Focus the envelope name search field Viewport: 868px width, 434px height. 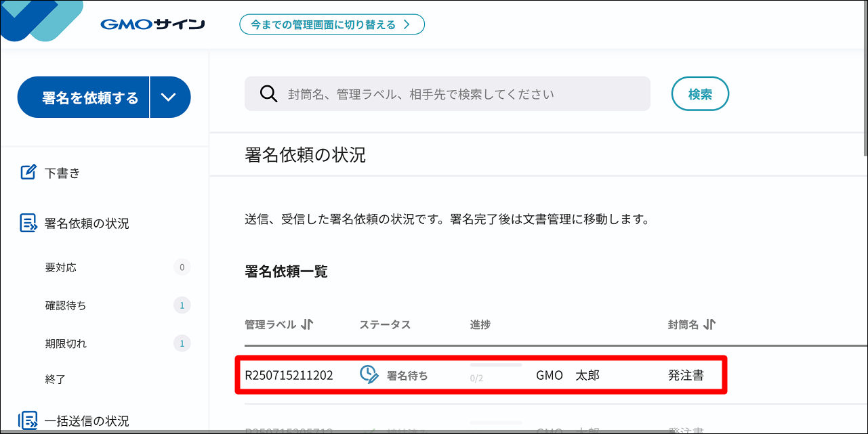[x=447, y=94]
